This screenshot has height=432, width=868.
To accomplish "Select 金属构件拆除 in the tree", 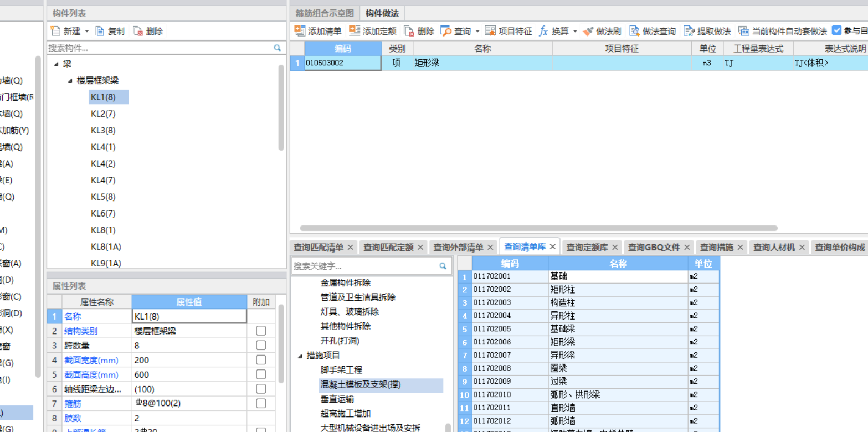I will 346,283.
